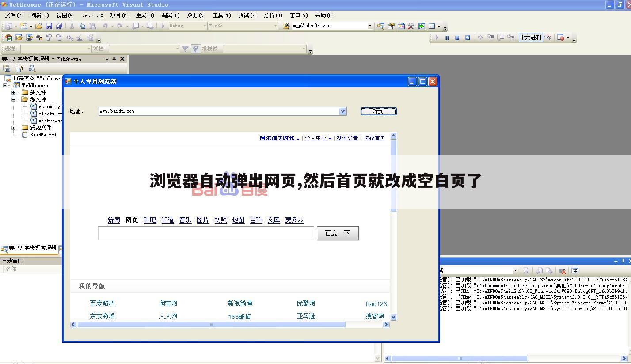Select stdafx.cpp file in Solution Explorer tree
The height and width of the screenshot is (364, 631).
click(50, 114)
